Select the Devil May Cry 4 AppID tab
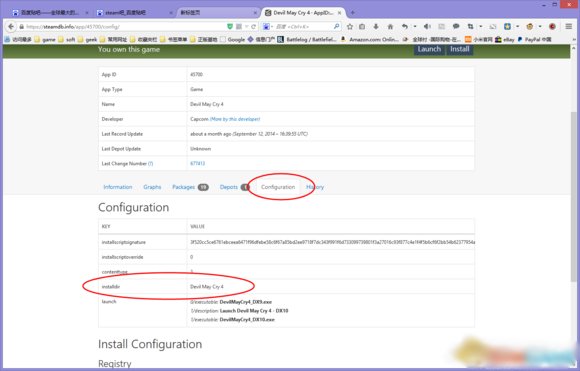The image size is (580, 371). 303,13
